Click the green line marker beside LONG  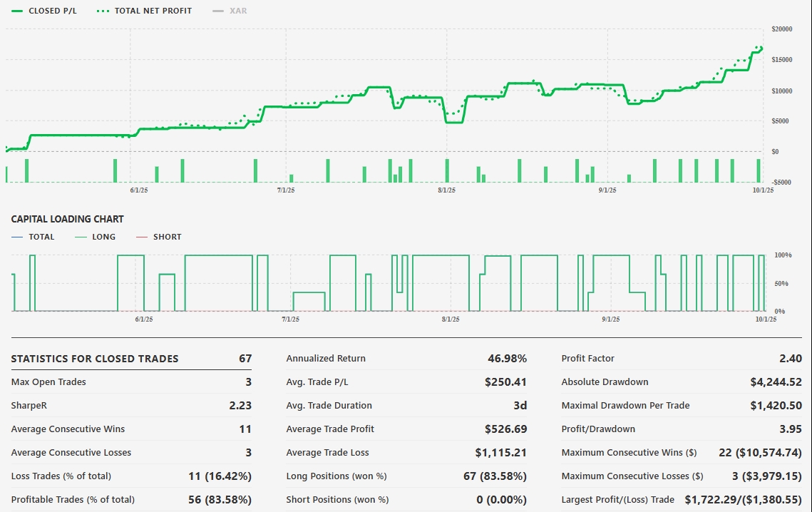click(x=81, y=237)
